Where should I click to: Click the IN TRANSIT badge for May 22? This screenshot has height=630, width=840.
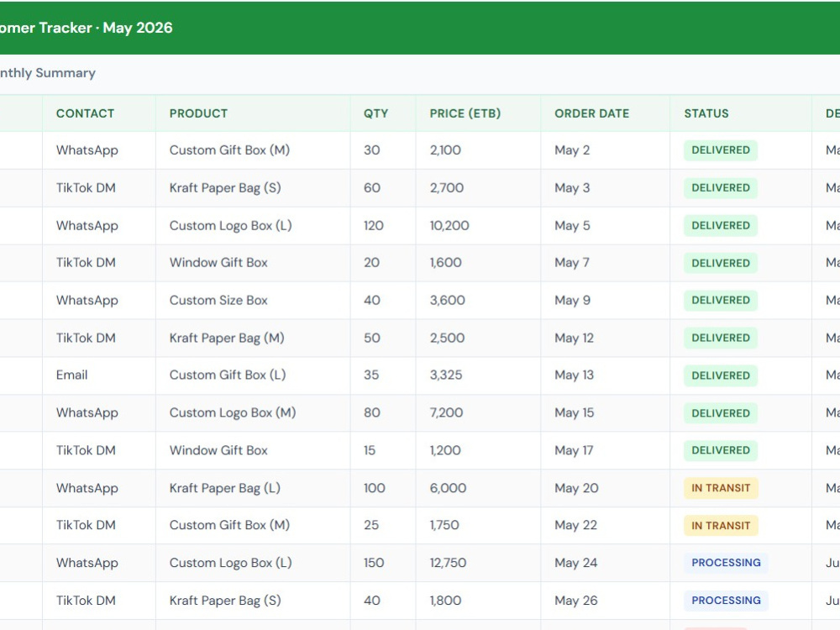click(721, 526)
